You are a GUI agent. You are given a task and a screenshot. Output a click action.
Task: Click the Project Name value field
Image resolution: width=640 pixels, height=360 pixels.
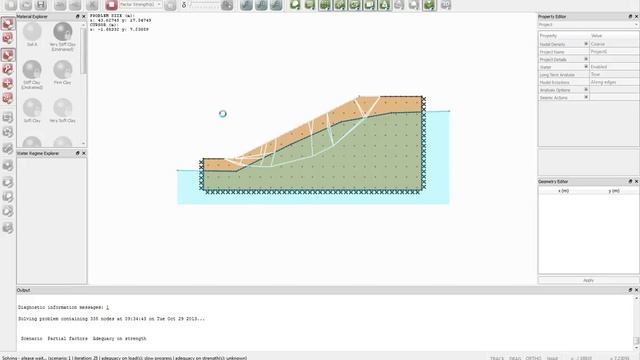point(614,52)
